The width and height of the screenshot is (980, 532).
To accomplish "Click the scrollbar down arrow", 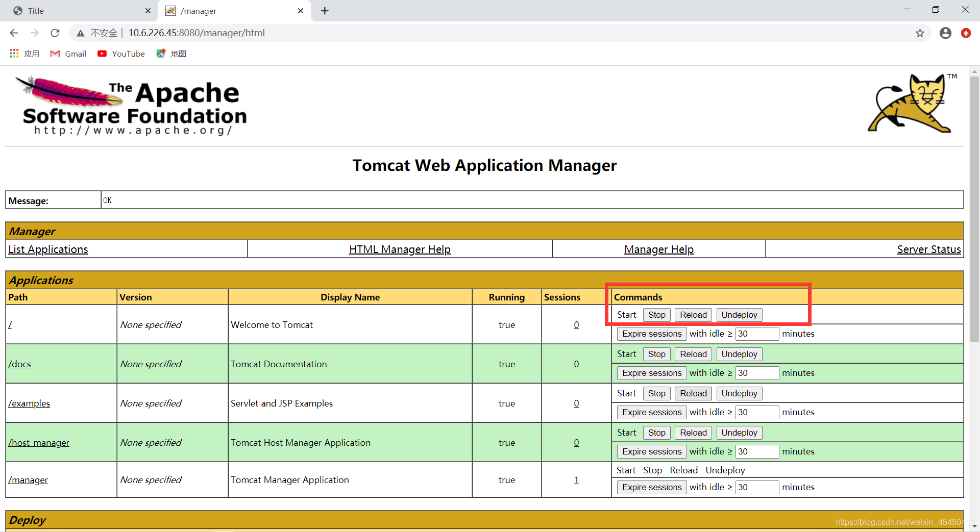I will (x=974, y=526).
